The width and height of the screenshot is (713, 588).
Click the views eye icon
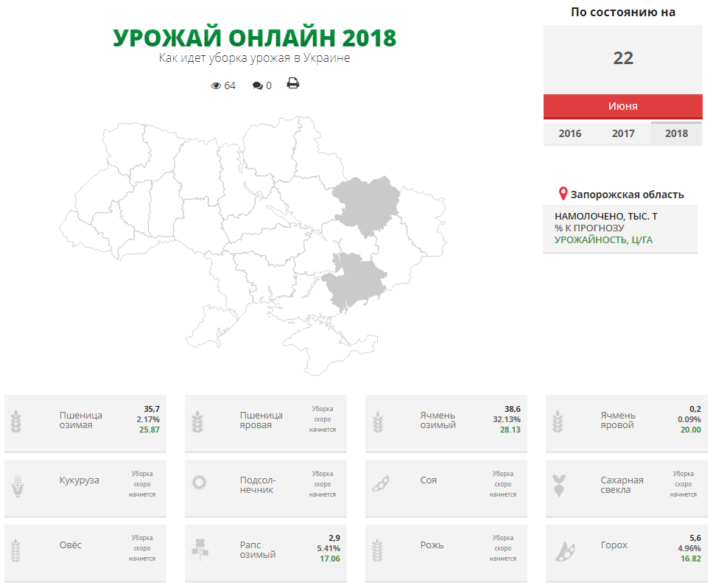[x=216, y=85]
